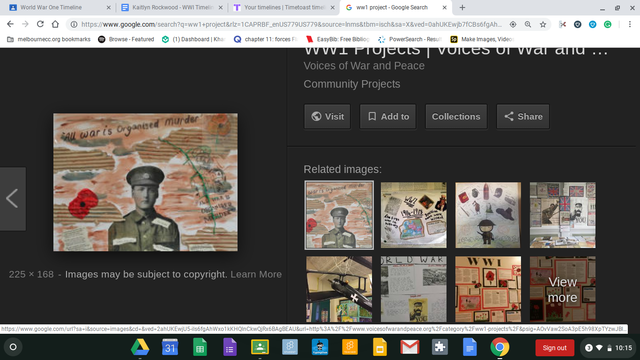Open chapter 11: forces bookmark
Screen dimensions: 640x360
pyautogui.click(x=265, y=39)
